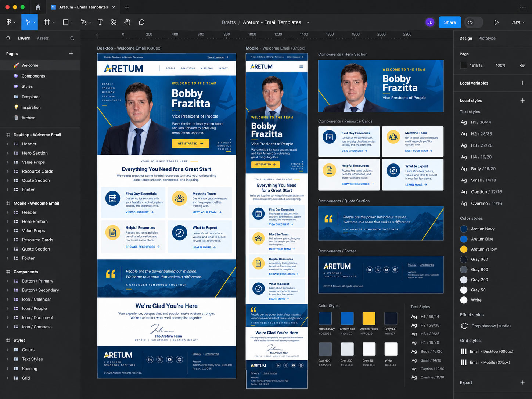Viewport: 532px width, 399px height.
Task: Open the Figma main menu icon
Action: pos(9,22)
